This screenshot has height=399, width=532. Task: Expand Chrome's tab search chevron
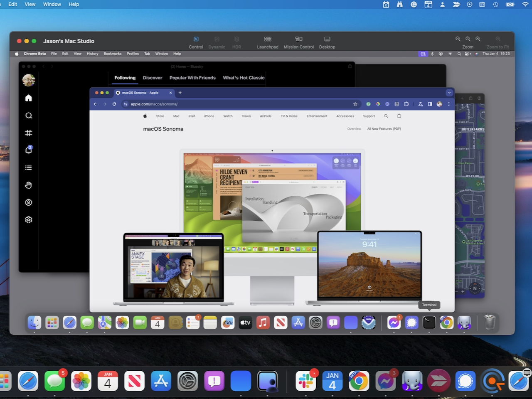point(449,93)
